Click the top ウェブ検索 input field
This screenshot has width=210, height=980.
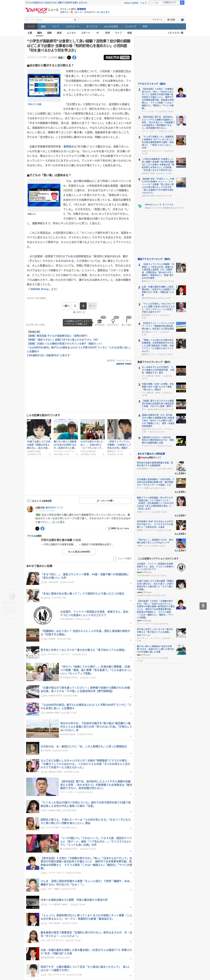point(155,3)
